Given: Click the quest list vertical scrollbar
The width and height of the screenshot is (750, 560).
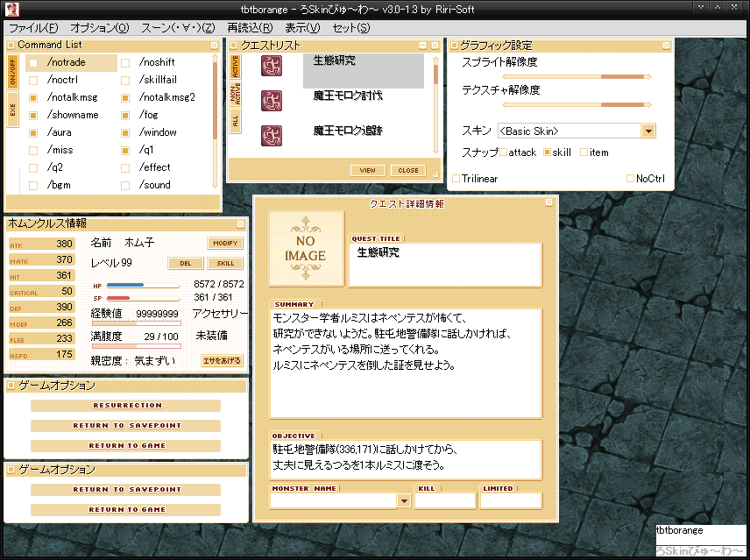Looking at the screenshot, I should pyautogui.click(x=435, y=104).
